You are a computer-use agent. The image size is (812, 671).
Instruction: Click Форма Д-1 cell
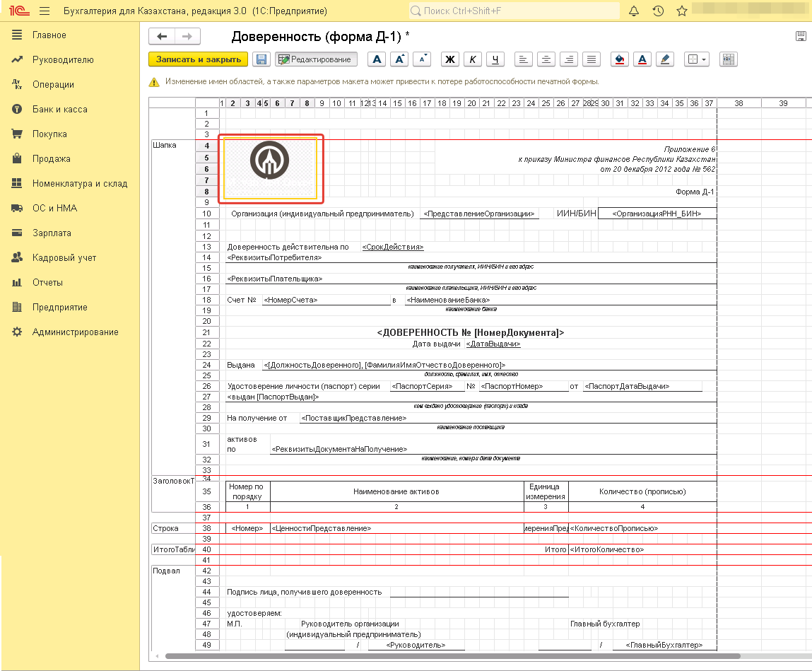695,192
